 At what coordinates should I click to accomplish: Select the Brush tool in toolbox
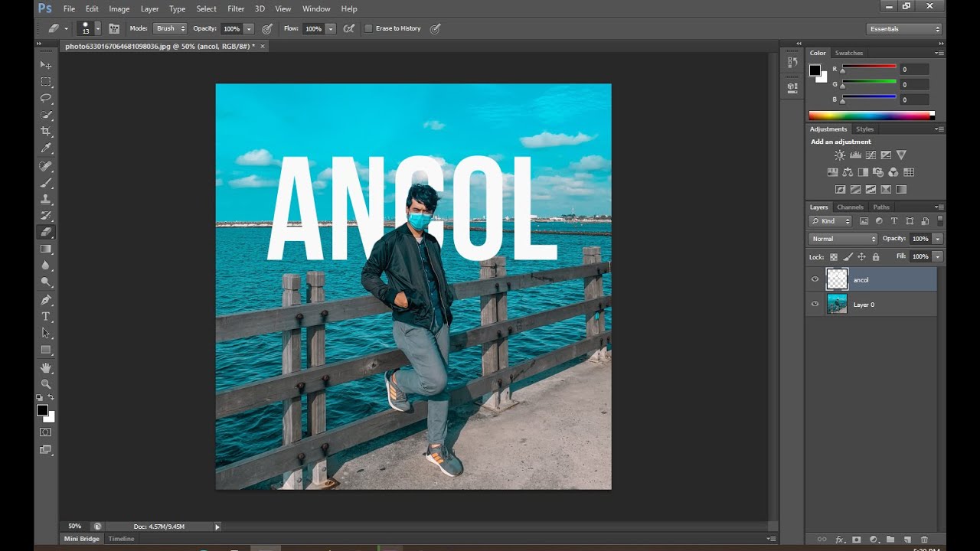pyautogui.click(x=46, y=183)
